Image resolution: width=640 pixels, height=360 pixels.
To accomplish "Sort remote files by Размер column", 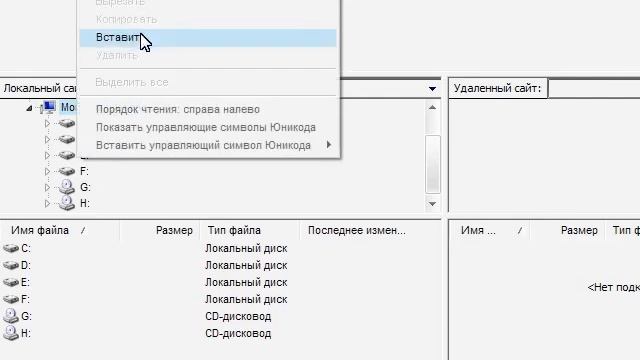I will click(x=568, y=231).
